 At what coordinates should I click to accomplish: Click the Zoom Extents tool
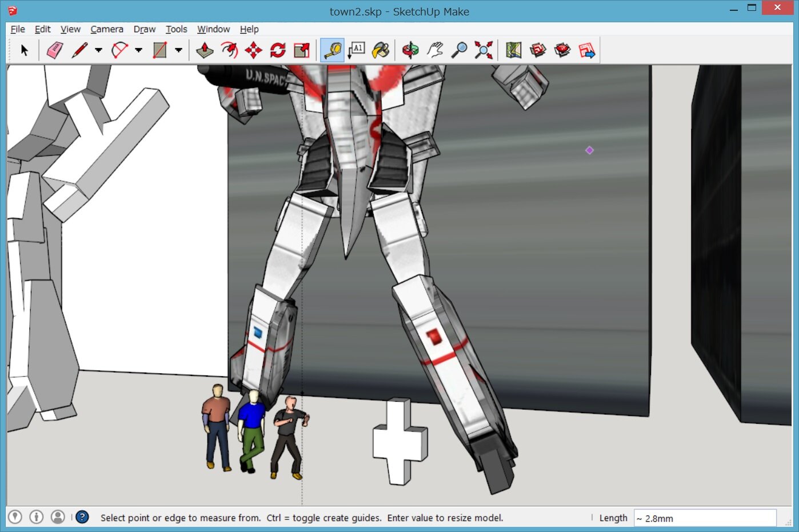[x=484, y=50]
